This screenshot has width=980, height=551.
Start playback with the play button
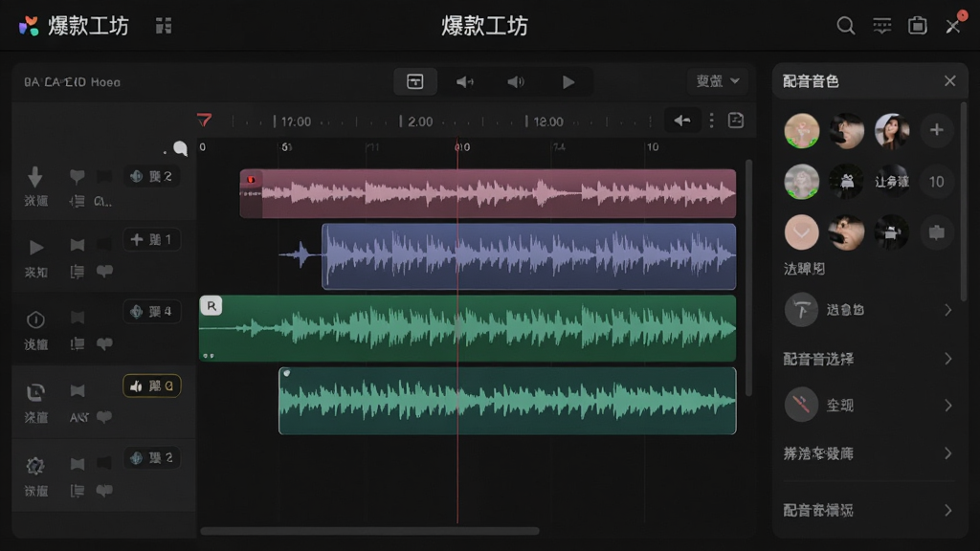[x=568, y=82]
